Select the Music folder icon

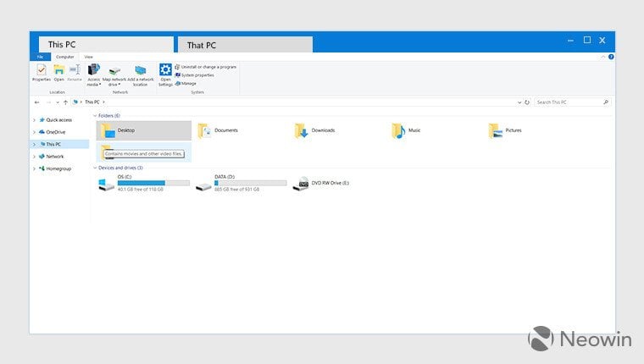pyautogui.click(x=398, y=130)
